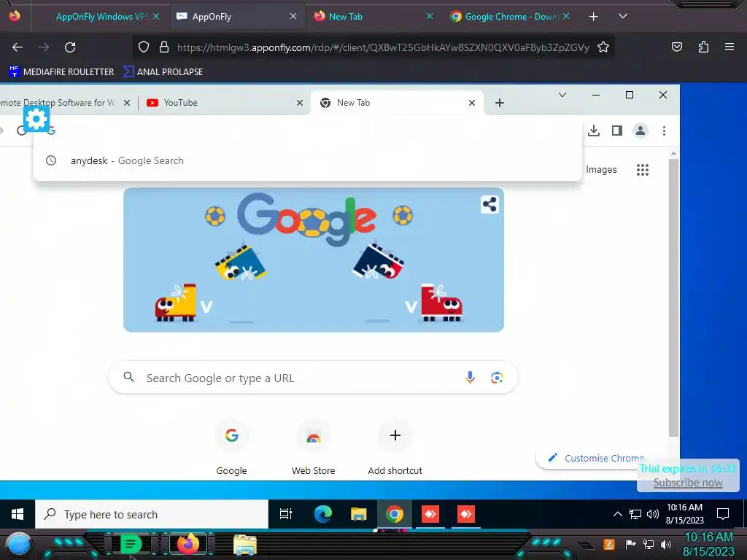Select anydesk Google Search suggestion

pos(308,161)
